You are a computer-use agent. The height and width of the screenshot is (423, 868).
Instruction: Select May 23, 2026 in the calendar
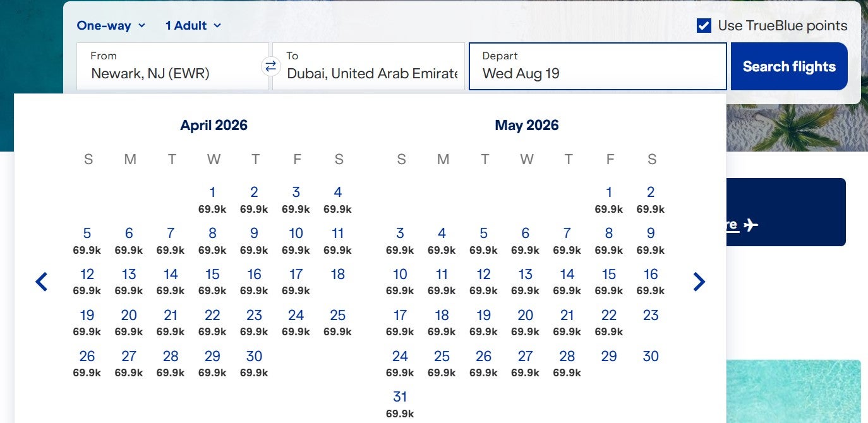click(x=650, y=315)
